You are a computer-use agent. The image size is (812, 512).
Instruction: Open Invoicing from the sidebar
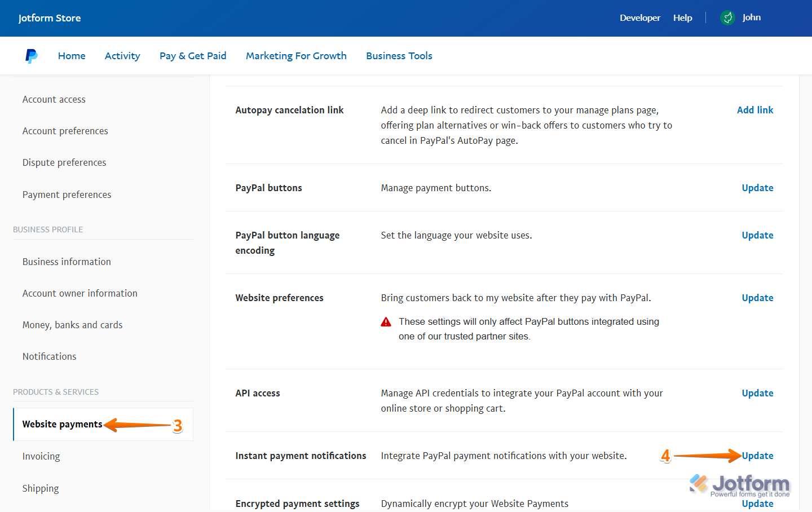[41, 456]
